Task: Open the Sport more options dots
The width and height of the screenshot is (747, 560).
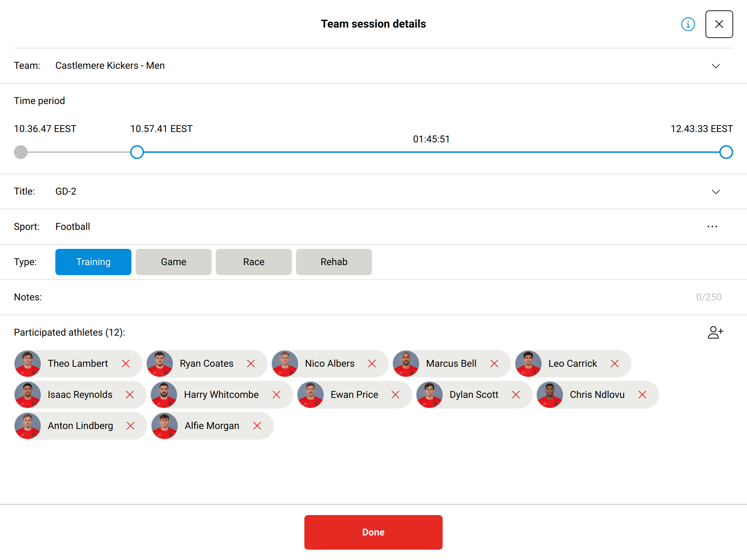Action: pos(712,227)
